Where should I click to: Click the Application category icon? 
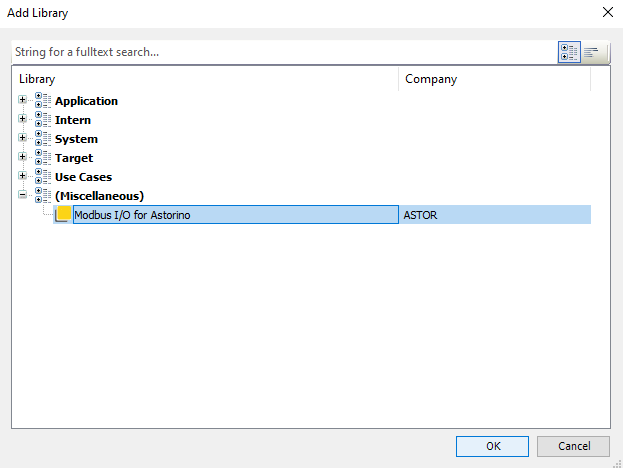43,101
